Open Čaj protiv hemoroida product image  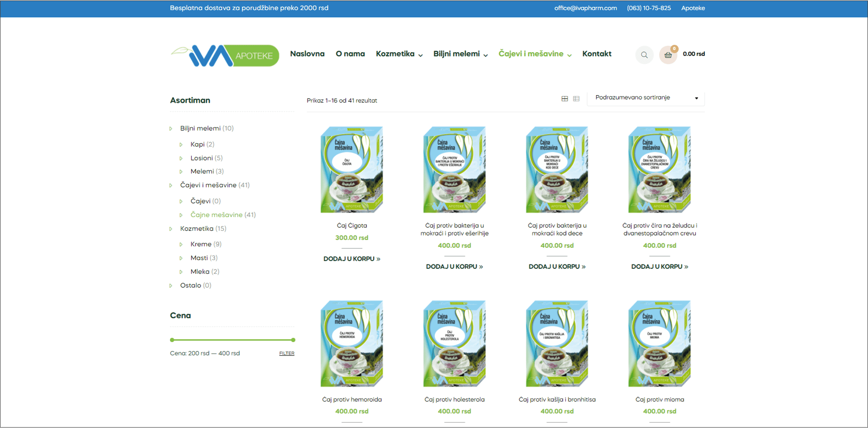[x=351, y=343]
